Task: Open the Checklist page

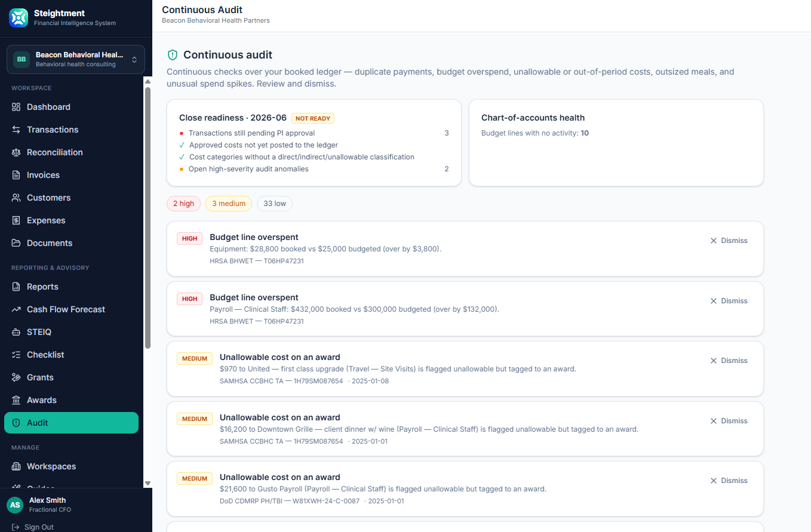Action: [71, 355]
